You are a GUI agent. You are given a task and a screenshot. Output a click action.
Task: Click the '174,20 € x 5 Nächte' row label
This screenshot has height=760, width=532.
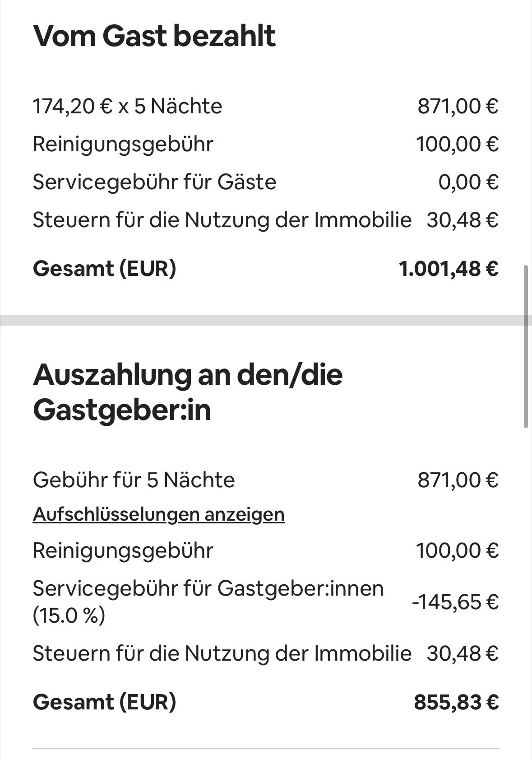coord(127,107)
